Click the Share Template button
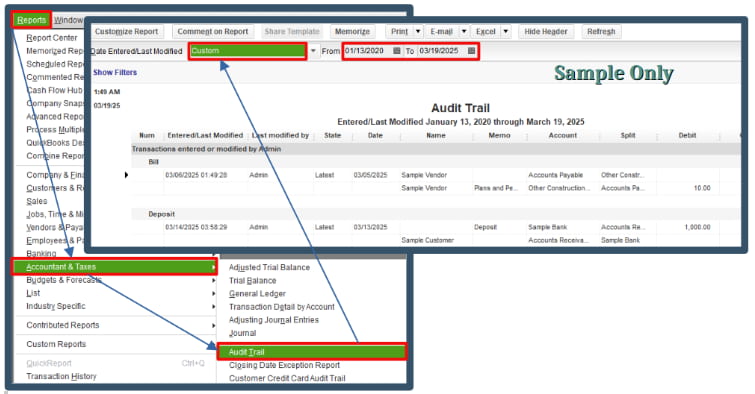 click(292, 31)
